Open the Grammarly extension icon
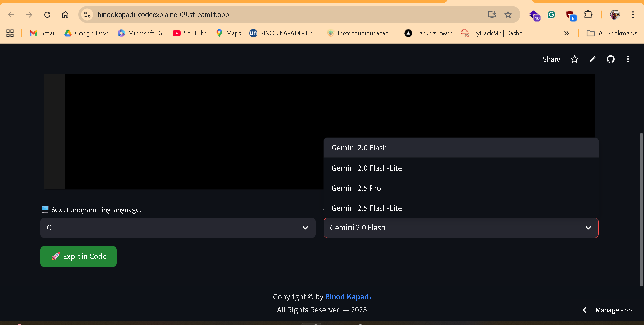The image size is (644, 325). tap(552, 15)
